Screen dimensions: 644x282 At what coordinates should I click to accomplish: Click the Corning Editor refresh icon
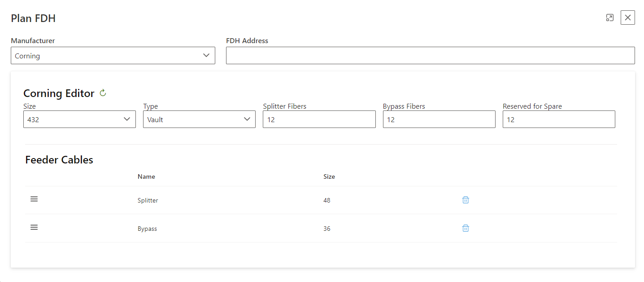pos(103,93)
